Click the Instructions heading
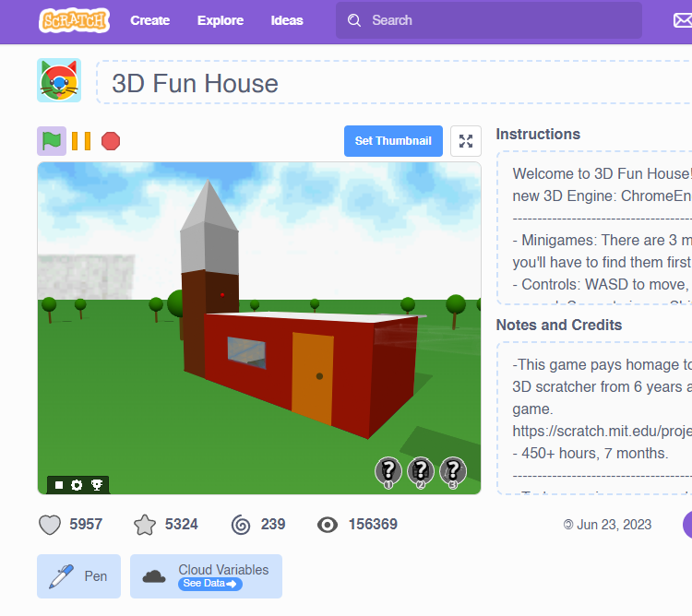 click(x=538, y=134)
